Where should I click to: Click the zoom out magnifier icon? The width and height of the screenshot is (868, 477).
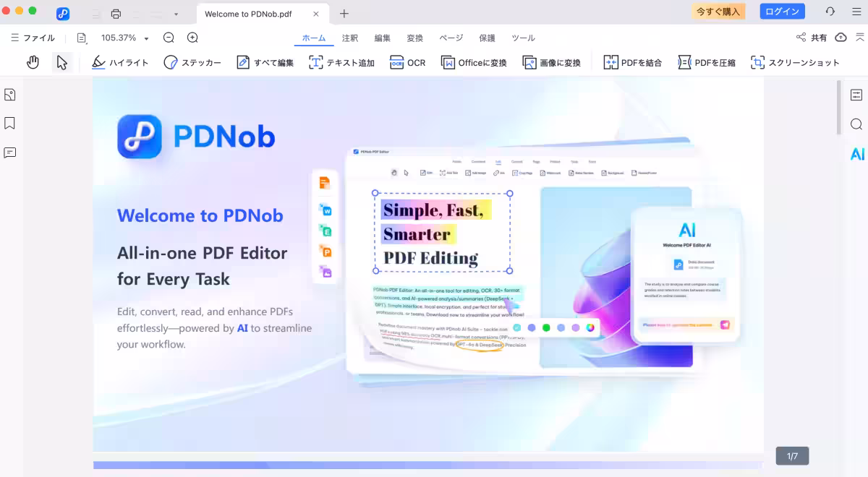(169, 38)
